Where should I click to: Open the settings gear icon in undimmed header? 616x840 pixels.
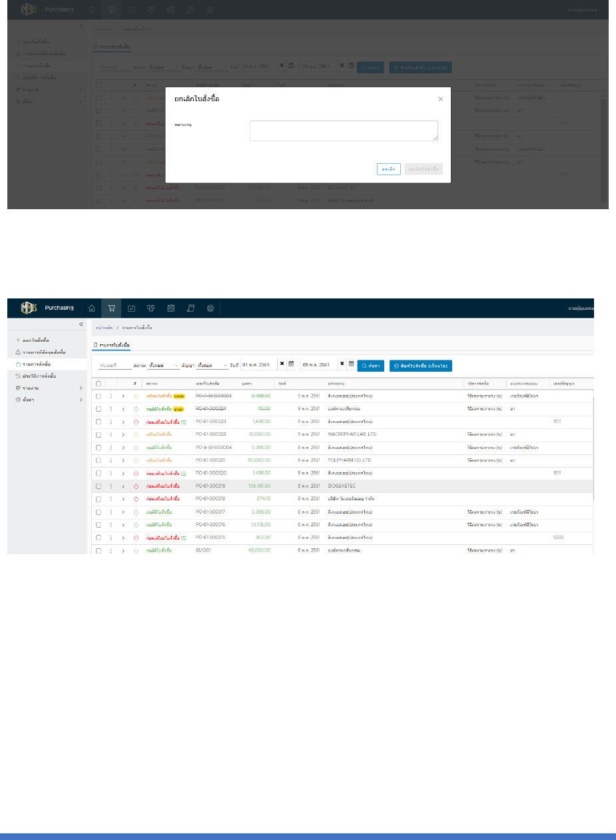(x=210, y=308)
